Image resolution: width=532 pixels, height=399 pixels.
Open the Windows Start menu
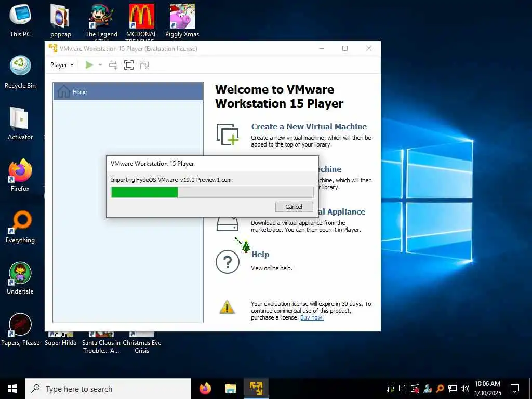pos(12,389)
